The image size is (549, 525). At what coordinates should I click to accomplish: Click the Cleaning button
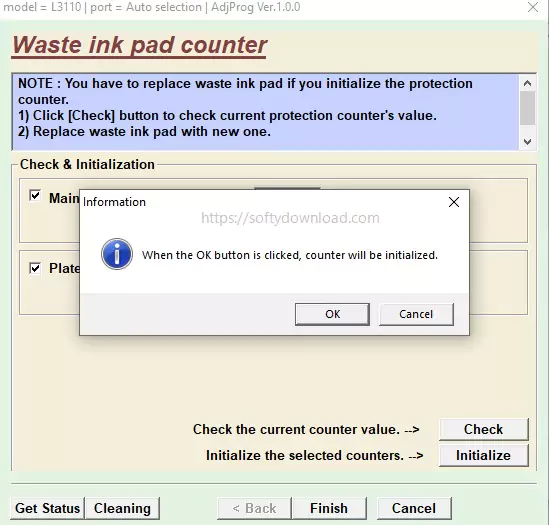coord(122,508)
